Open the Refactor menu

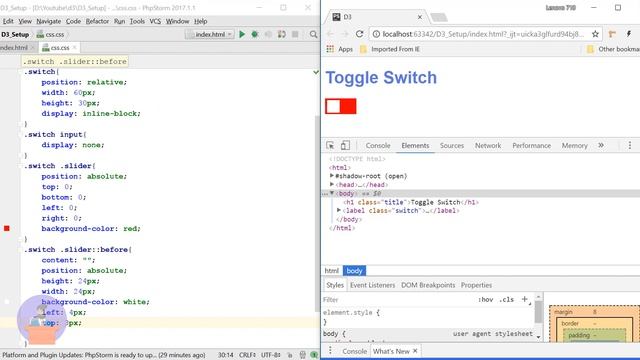point(97,21)
